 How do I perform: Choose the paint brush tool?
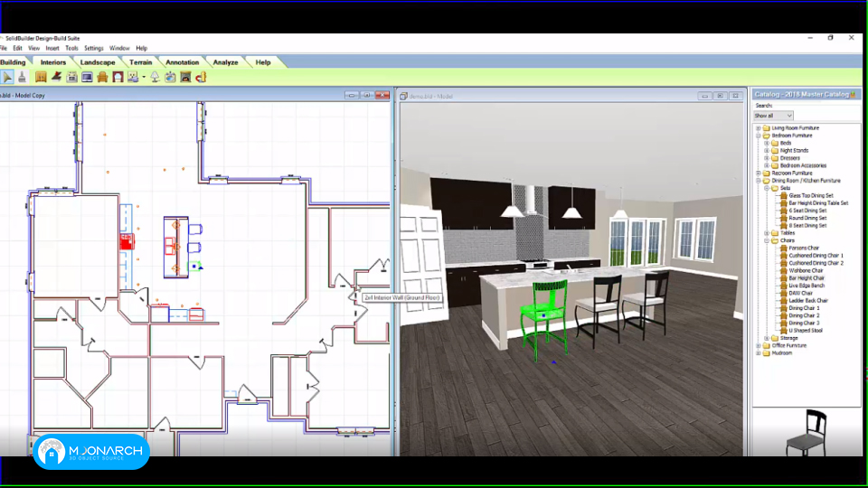point(22,78)
